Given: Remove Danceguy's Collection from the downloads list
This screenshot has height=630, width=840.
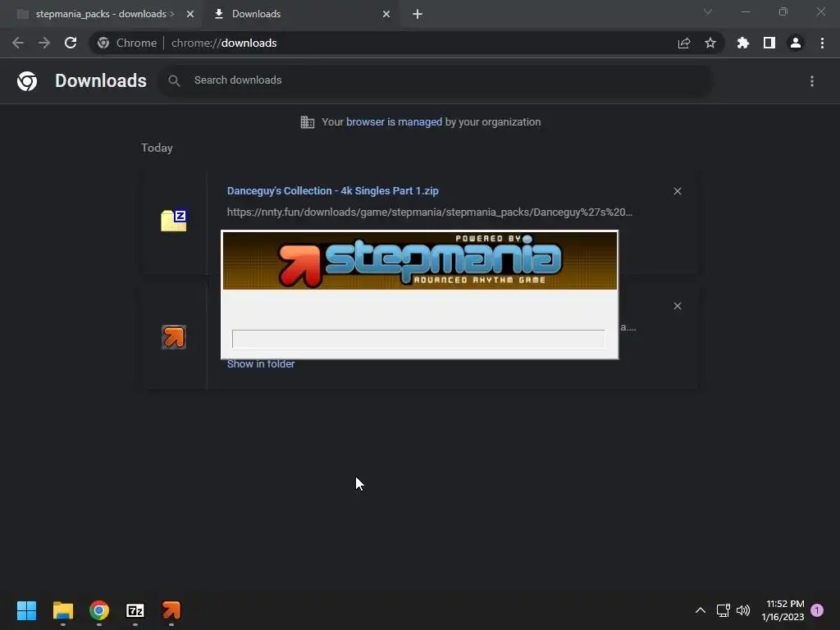Looking at the screenshot, I should 678,191.
